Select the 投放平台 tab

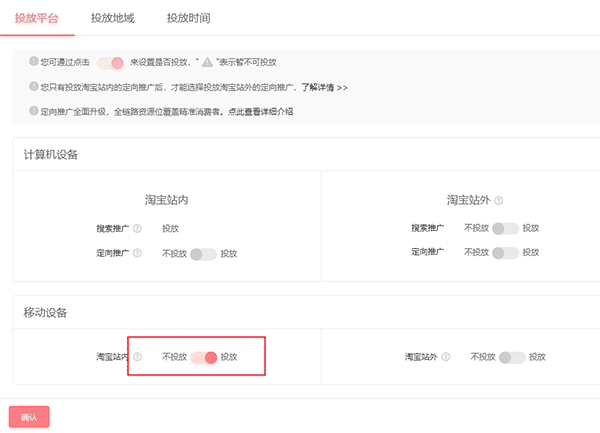36,17
